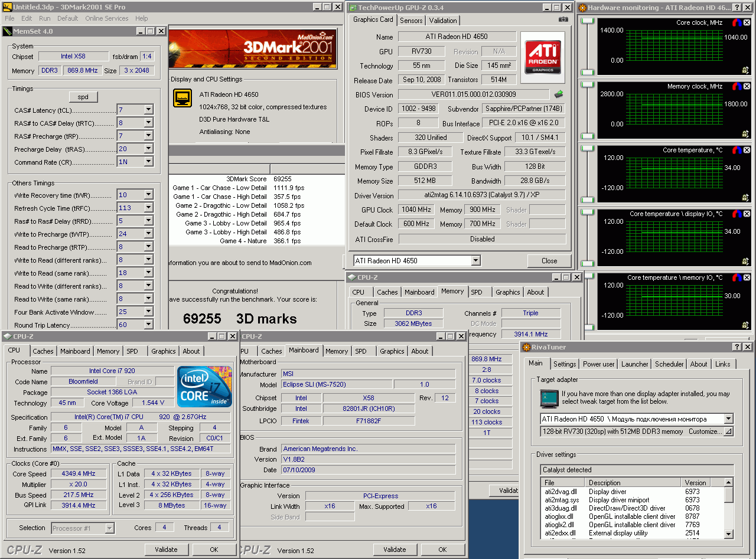Click top slider handle beside Memory clock graph
Viewport: 756px width, 559px height.
587,85
